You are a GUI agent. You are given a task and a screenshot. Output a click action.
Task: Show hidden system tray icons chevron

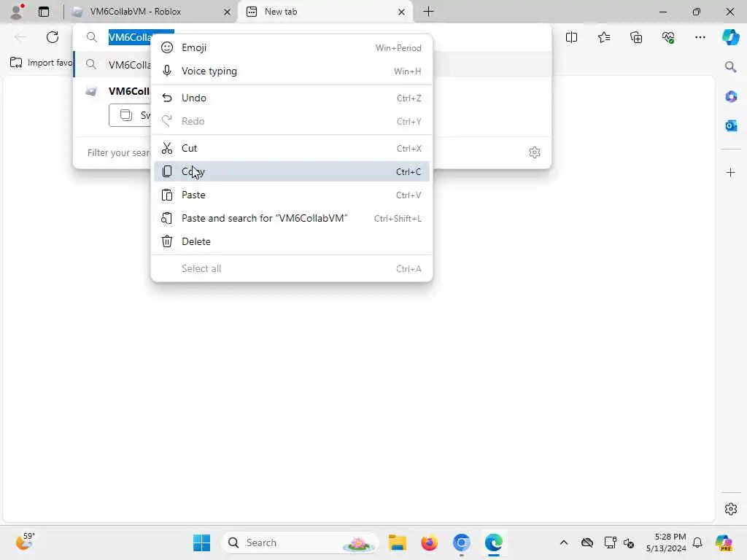point(564,542)
